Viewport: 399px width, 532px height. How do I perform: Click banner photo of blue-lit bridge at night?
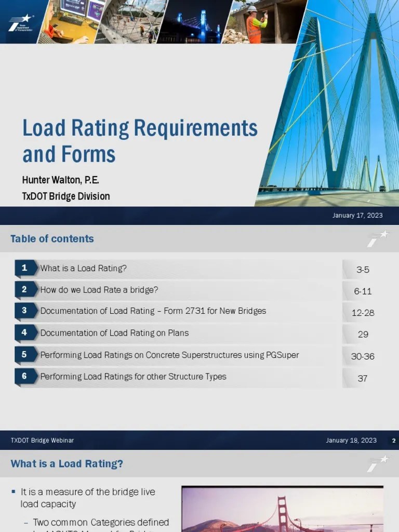(195, 22)
